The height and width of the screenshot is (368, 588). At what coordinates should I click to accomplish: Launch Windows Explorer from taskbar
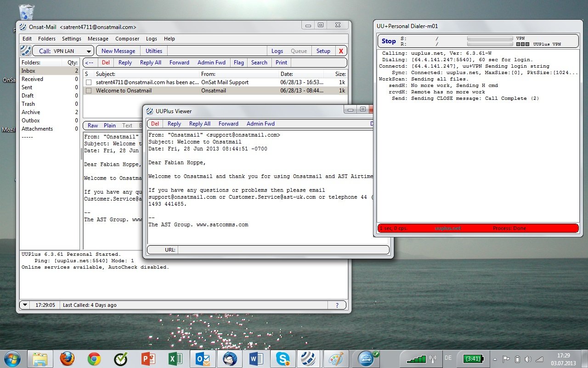point(40,359)
